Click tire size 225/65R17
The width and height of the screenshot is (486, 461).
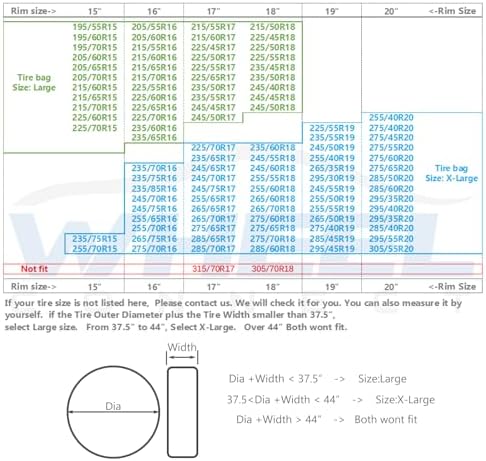pyautogui.click(x=213, y=77)
